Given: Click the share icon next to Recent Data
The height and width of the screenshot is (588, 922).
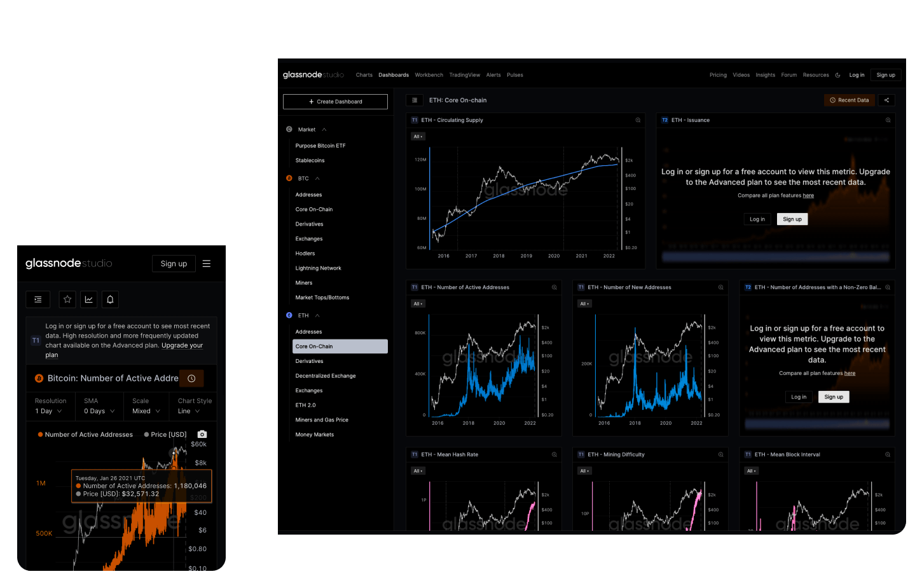Looking at the screenshot, I should click(886, 100).
